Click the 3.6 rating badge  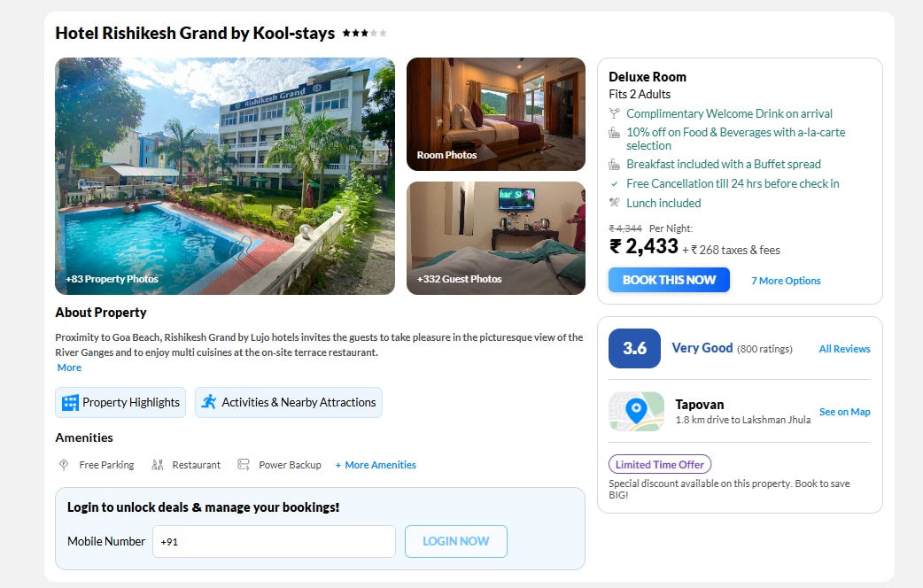(634, 348)
